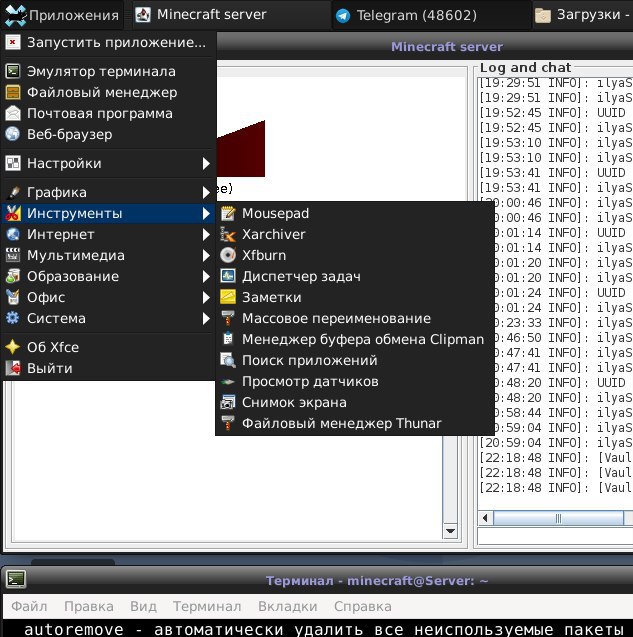Select the Об Xfce menu entry
Image resolution: width=633 pixels, height=637 pixels.
pyautogui.click(x=108, y=347)
